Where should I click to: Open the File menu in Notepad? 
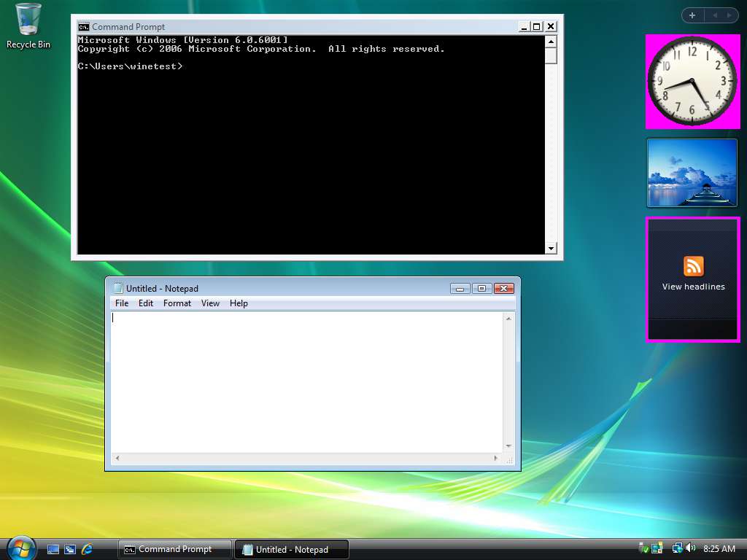(x=122, y=303)
